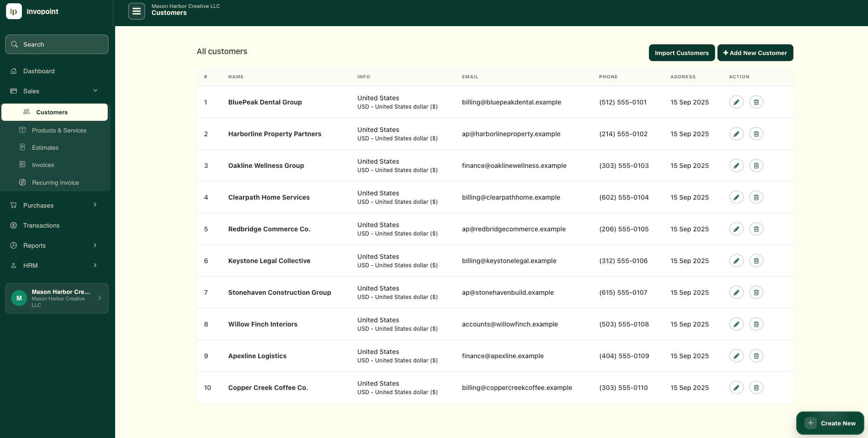Screen dimensions: 868x438
Task: Open Harborline Property Partners name
Action: (x=275, y=134)
